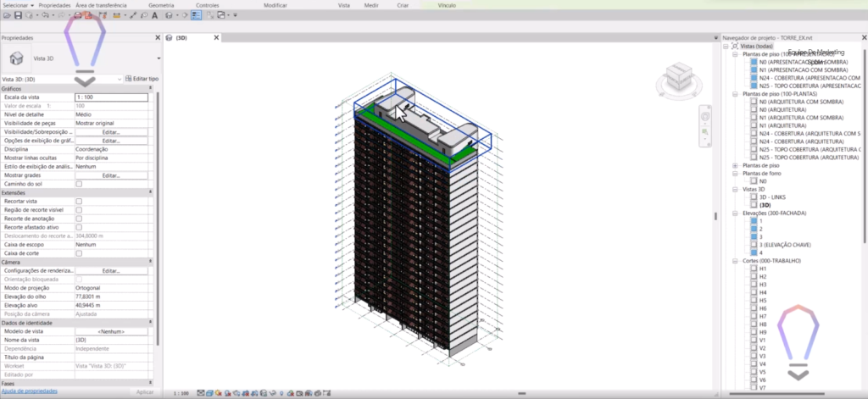
Task: Collapse Elevações (300-FACHADA) node
Action: tap(735, 213)
